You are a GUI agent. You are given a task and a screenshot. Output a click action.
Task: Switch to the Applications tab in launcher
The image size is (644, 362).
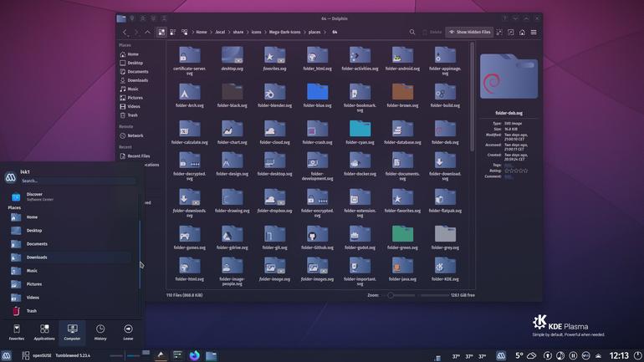(x=44, y=332)
